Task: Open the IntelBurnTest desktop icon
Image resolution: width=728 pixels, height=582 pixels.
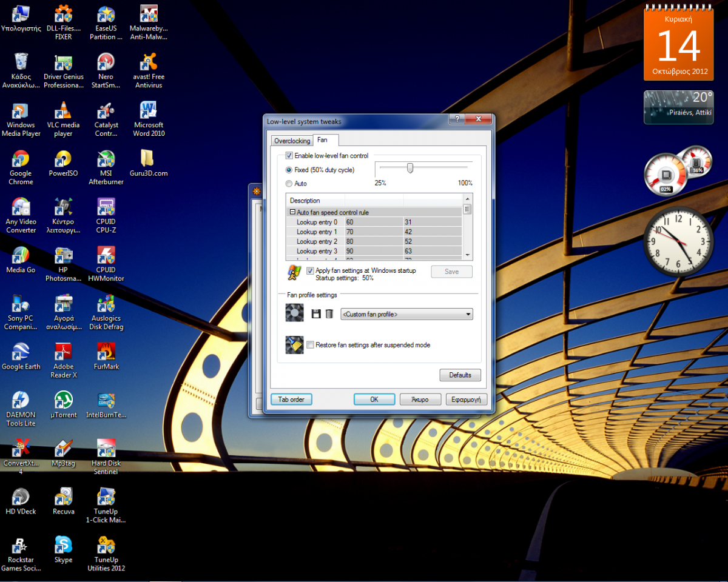Action: pyautogui.click(x=106, y=406)
